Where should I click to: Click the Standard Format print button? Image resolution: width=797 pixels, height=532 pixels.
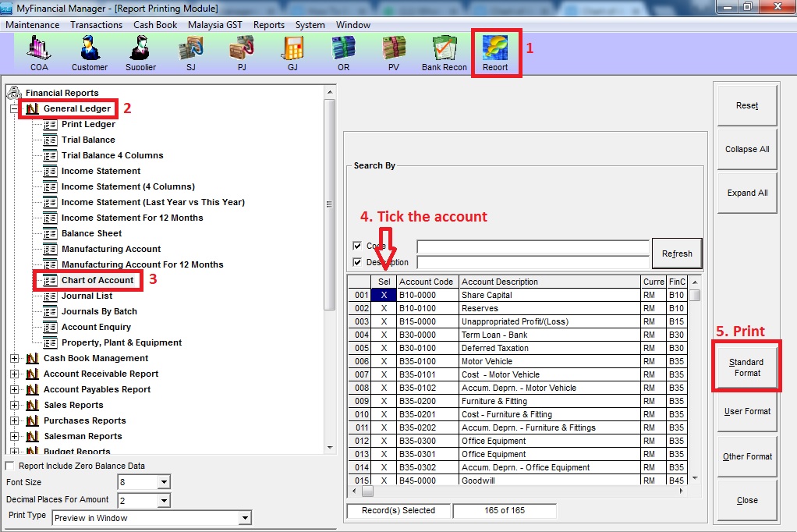746,367
